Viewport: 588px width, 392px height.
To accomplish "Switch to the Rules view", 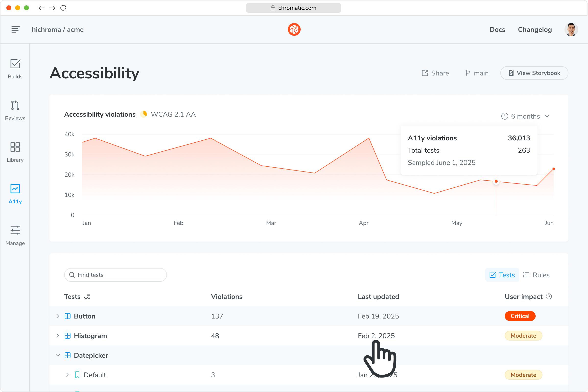I will 536,275.
